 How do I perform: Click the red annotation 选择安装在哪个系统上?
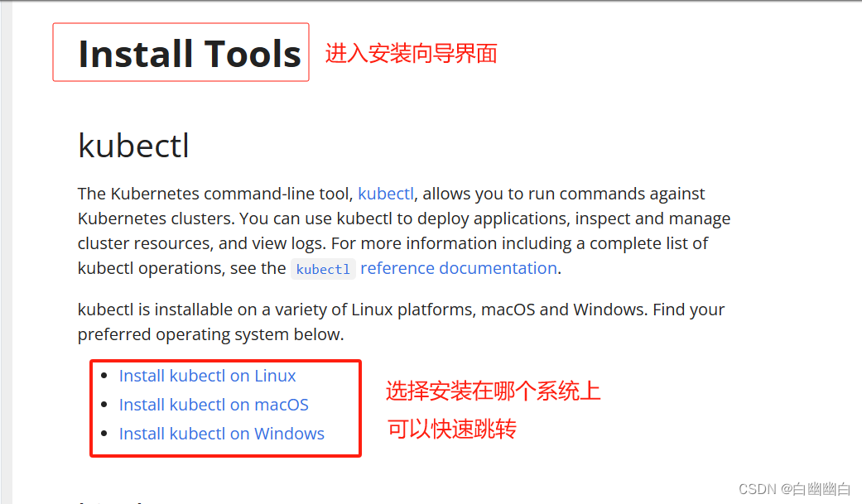coord(494,391)
